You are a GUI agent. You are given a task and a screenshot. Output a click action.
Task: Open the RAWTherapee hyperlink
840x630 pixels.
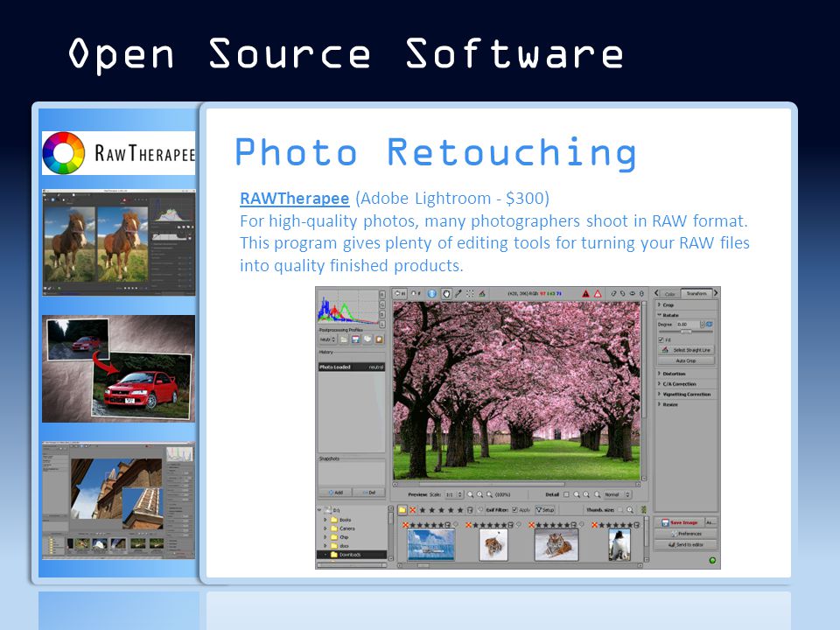[x=295, y=199]
